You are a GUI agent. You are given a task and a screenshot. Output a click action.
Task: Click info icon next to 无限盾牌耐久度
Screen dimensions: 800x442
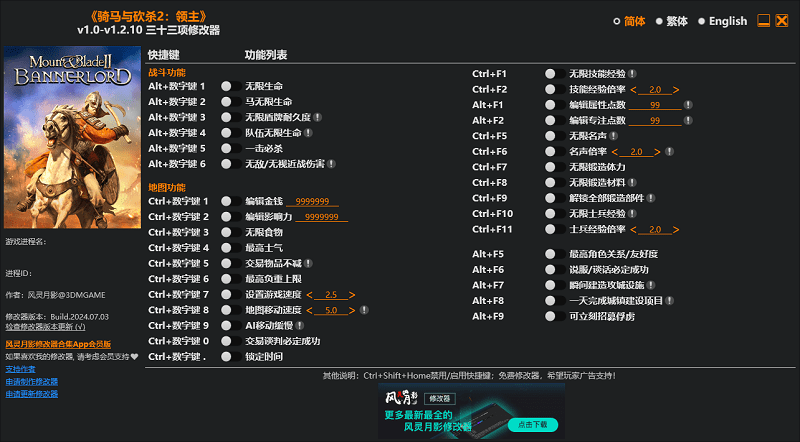tap(317, 117)
